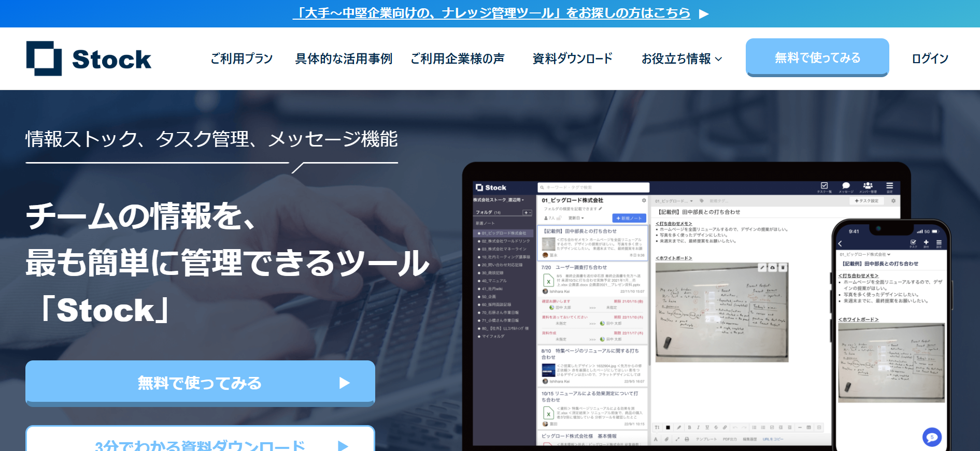
Task: Click the Stock logo in header
Action: coord(89,59)
